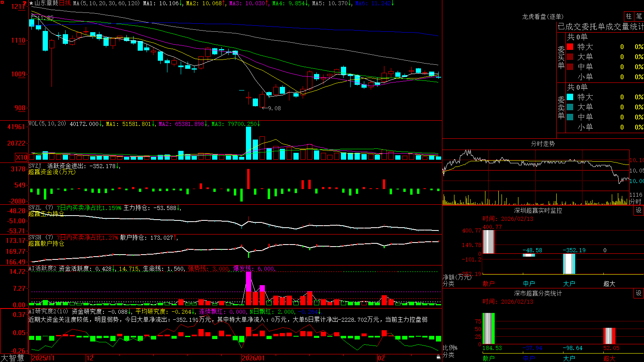Click the 主力持仓: -53.588 value
This screenshot has height=362, width=644.
pos(152,208)
